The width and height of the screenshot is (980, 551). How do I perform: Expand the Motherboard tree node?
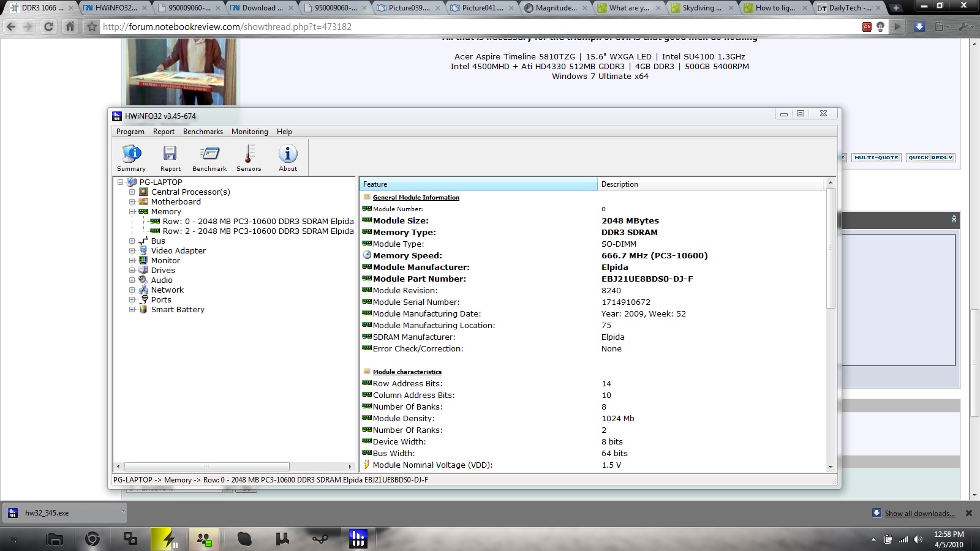pos(132,201)
